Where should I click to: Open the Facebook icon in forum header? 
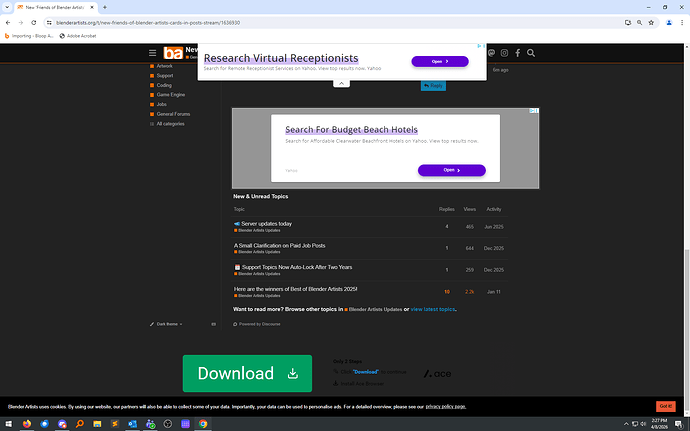click(x=518, y=53)
